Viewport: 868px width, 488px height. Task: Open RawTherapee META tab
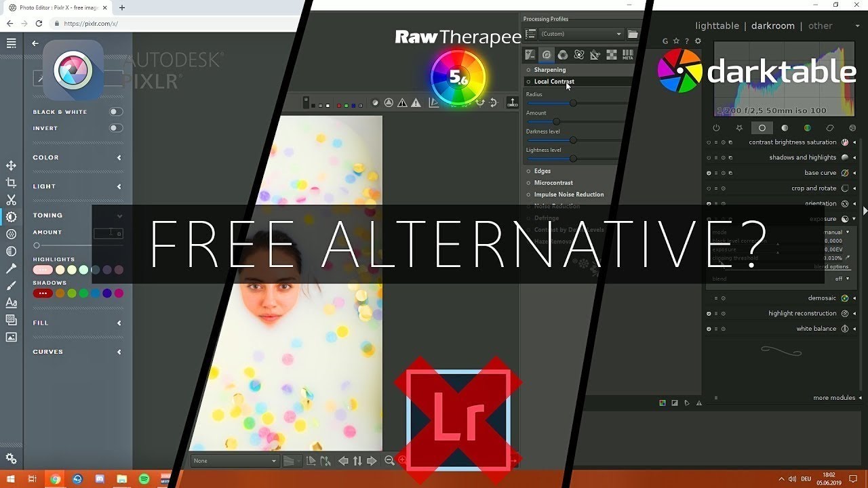pyautogui.click(x=628, y=55)
